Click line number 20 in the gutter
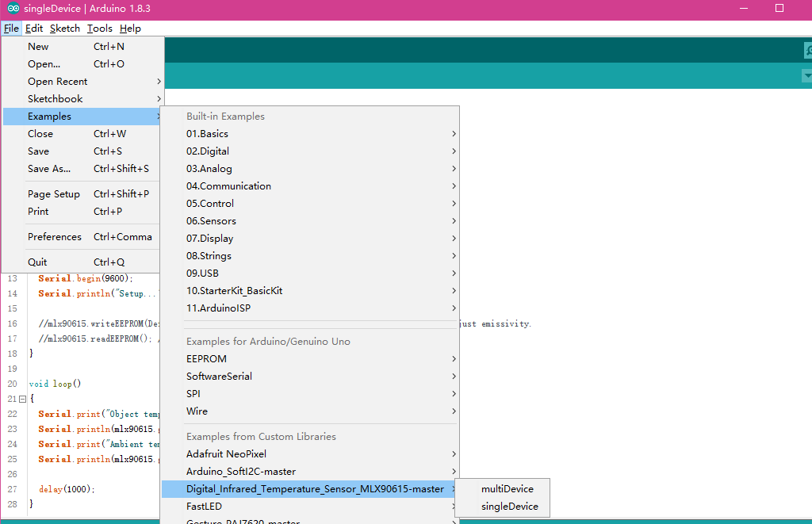812x524 pixels. click(12, 384)
